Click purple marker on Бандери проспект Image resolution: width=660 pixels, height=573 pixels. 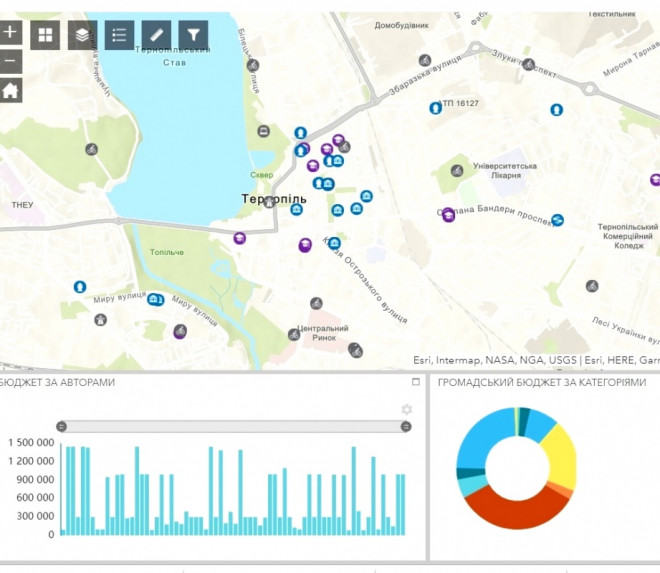click(449, 214)
